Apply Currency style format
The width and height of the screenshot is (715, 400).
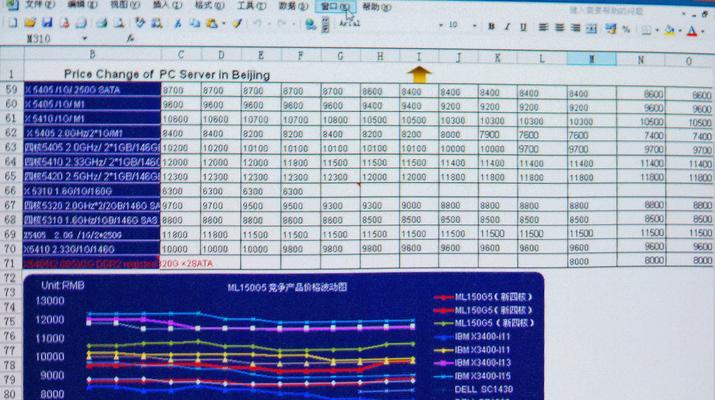point(610,29)
